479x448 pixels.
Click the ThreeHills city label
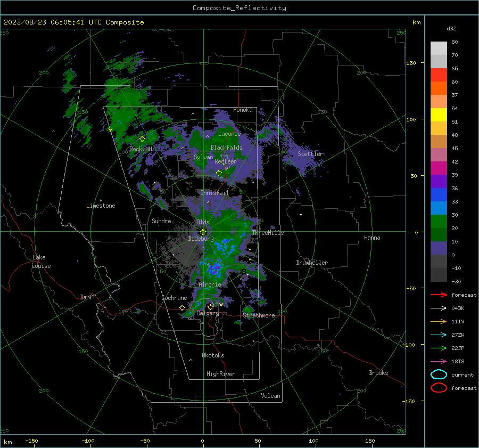coord(268,233)
